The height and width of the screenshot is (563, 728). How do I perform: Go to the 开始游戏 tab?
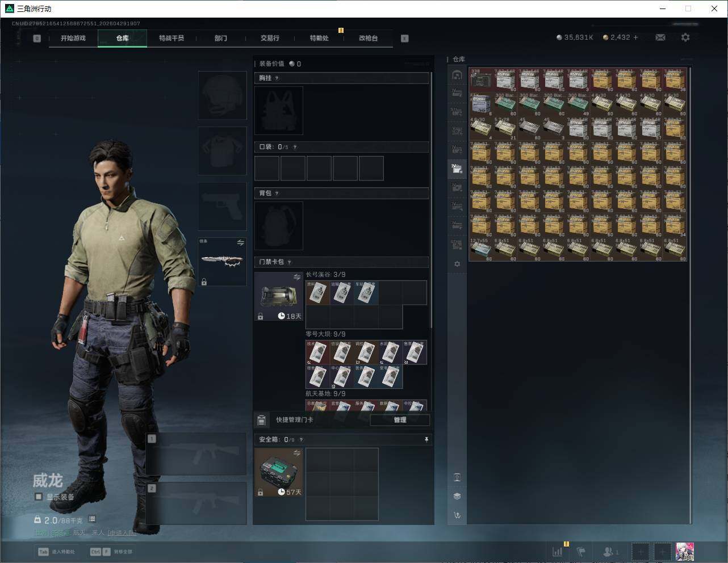73,38
